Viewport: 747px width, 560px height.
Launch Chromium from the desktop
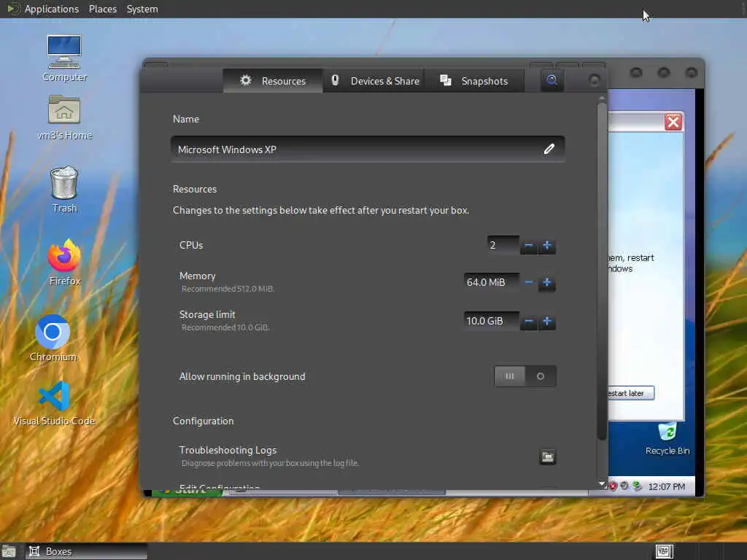(x=53, y=338)
